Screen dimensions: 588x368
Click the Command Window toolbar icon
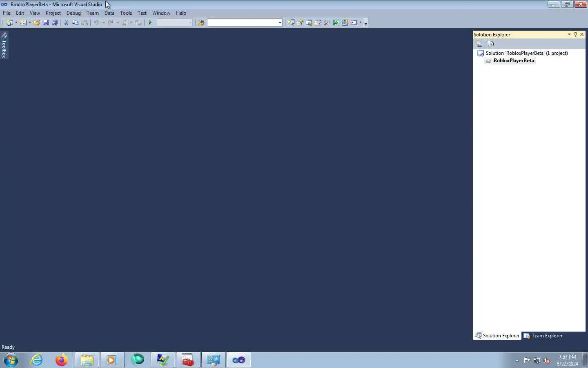point(354,22)
